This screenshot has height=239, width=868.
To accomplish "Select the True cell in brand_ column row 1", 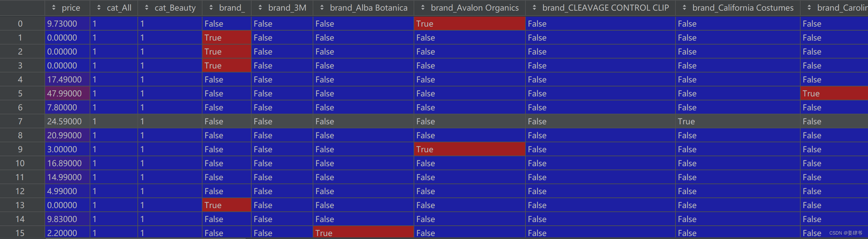I will tap(226, 38).
